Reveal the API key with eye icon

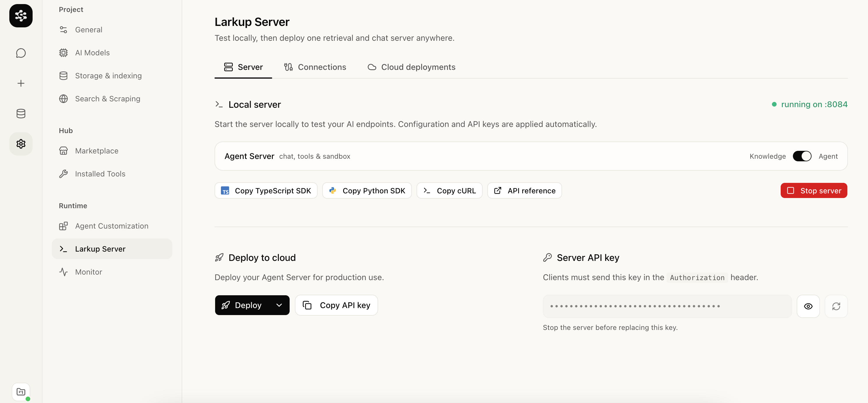click(x=808, y=306)
